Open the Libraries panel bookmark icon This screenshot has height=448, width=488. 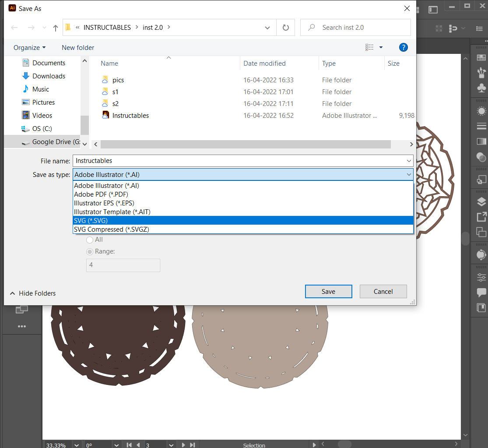(481, 307)
